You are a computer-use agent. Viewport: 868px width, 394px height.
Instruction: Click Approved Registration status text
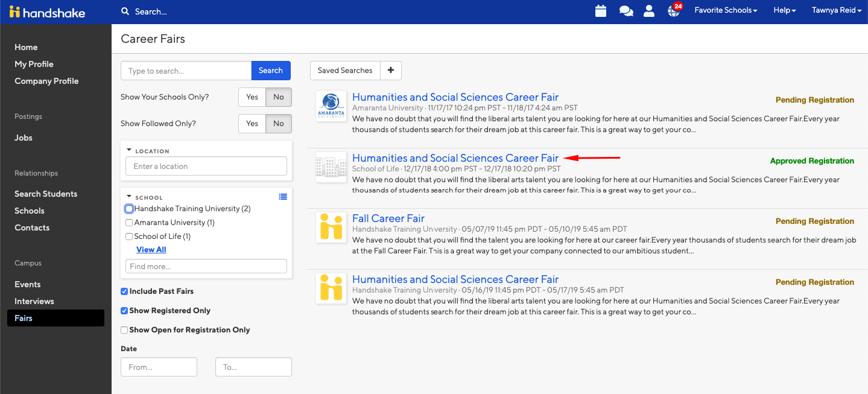tap(812, 161)
